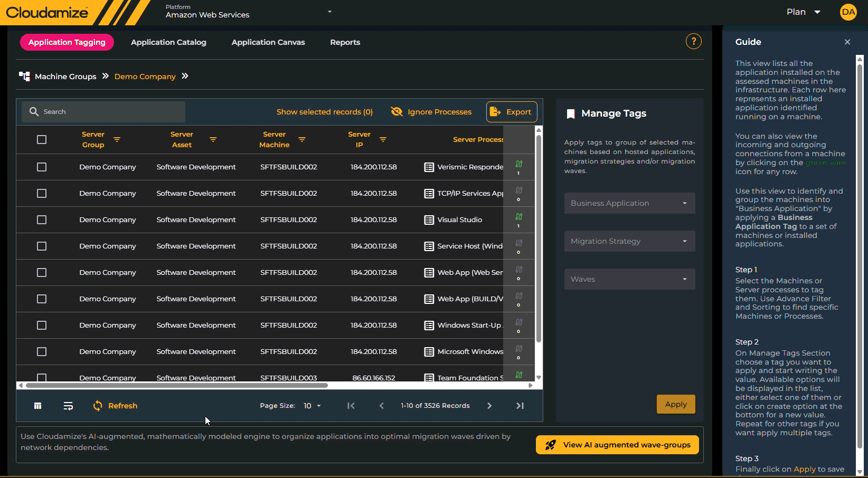Click the column chooser icon below table
Screen dimensions: 868x478
coord(37,406)
